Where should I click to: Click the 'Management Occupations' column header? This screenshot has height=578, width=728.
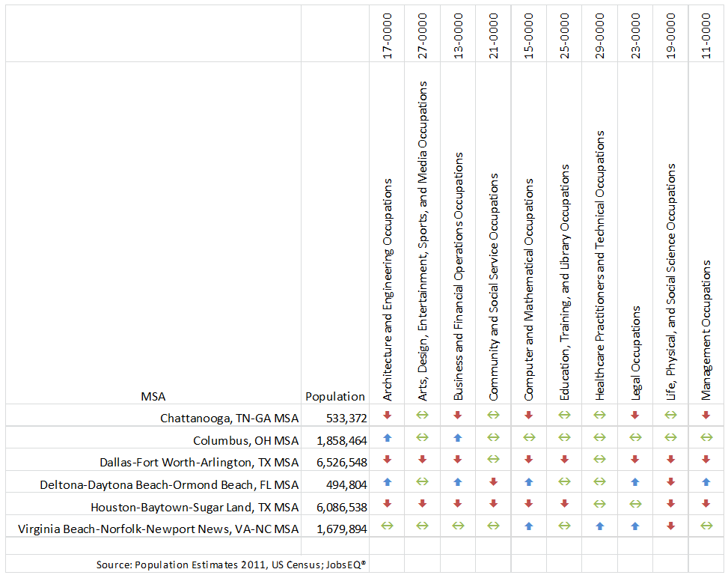[x=706, y=330]
